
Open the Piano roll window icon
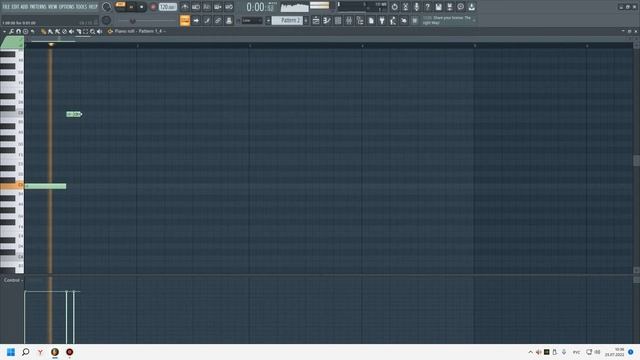(x=327, y=20)
